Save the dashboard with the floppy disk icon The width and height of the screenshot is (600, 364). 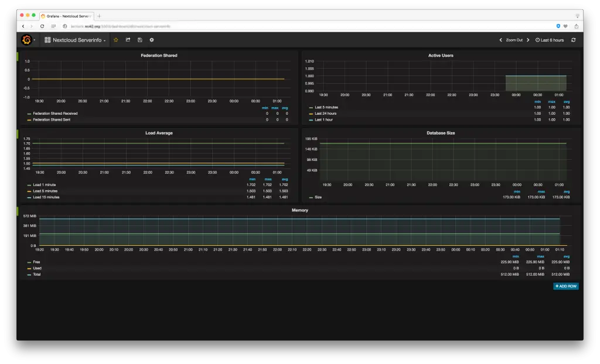click(x=139, y=40)
